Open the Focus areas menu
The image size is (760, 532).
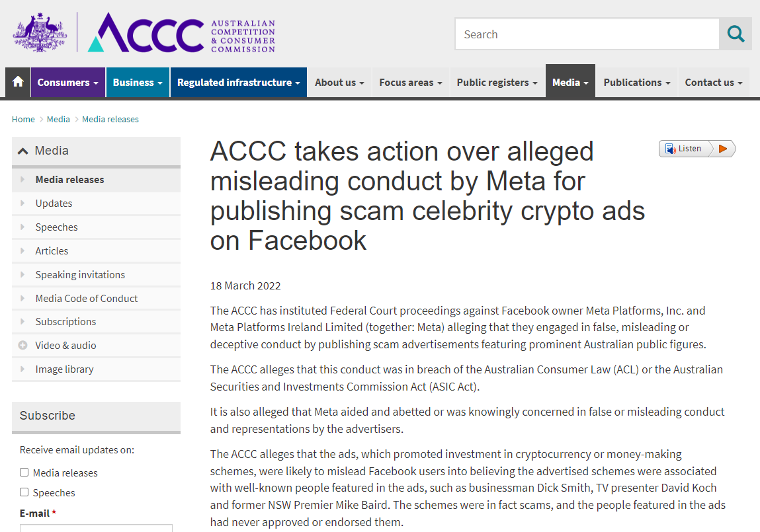click(411, 83)
